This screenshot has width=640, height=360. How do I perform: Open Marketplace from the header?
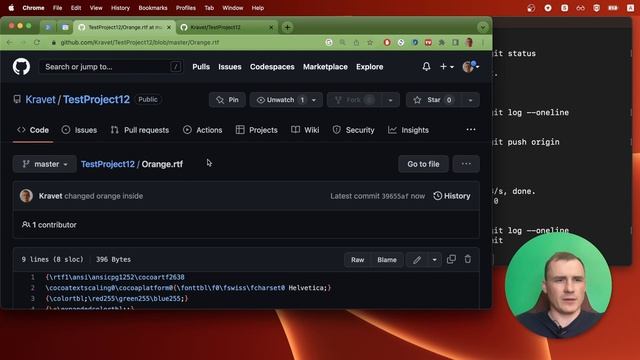(x=325, y=67)
